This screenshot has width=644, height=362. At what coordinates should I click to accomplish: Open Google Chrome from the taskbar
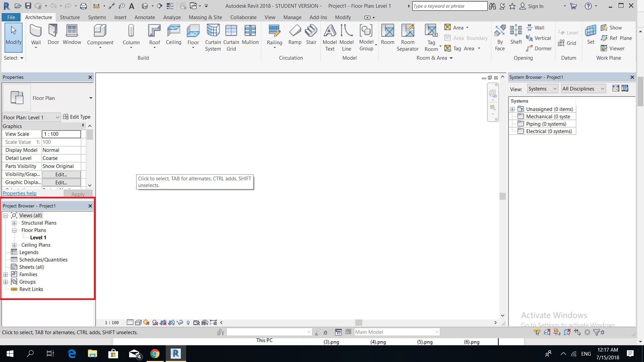(155, 354)
